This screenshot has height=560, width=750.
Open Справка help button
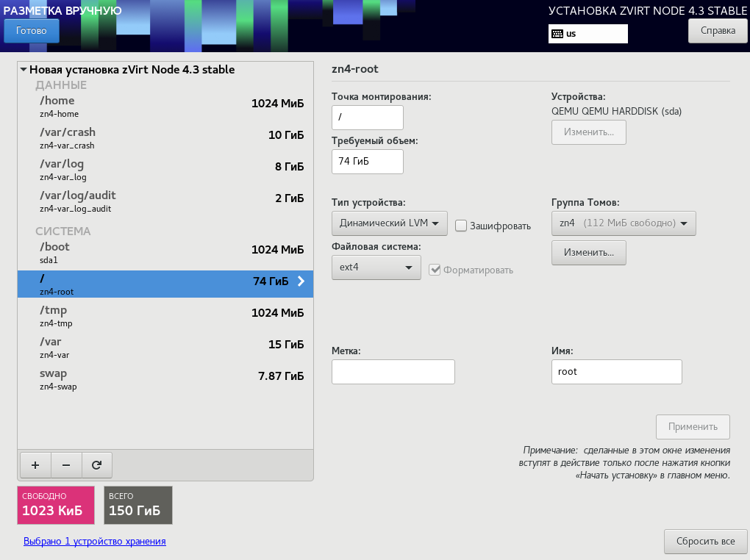tap(718, 31)
